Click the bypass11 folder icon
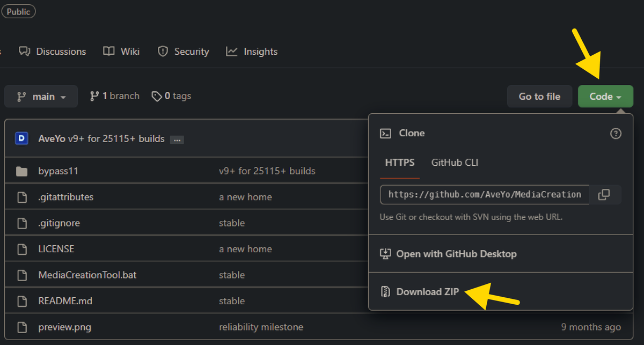The height and width of the screenshot is (345, 644). coord(22,171)
